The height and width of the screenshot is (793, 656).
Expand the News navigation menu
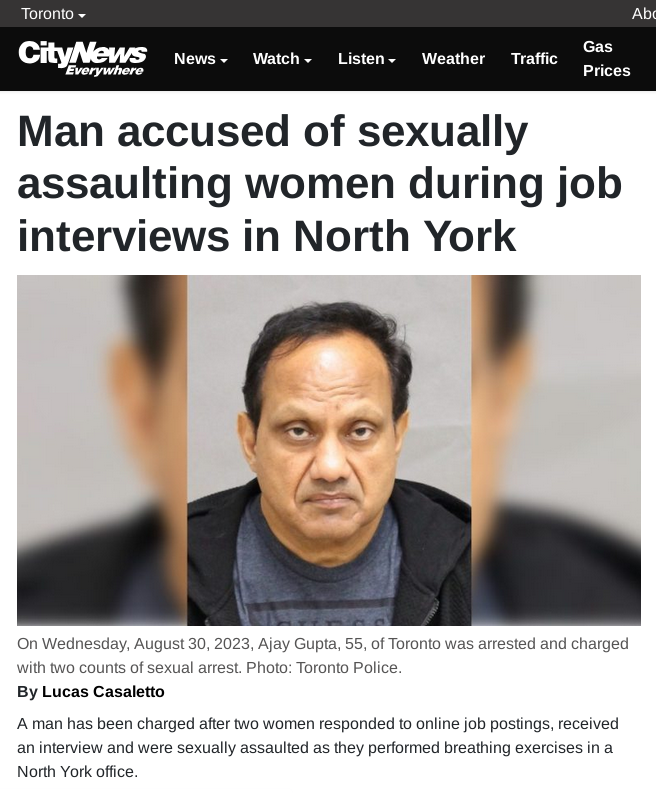(x=200, y=59)
